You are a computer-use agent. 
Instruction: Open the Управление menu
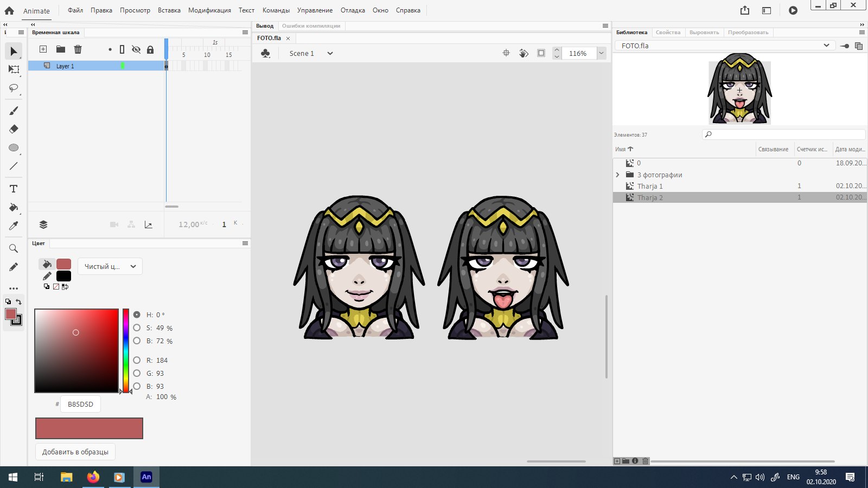[315, 10]
